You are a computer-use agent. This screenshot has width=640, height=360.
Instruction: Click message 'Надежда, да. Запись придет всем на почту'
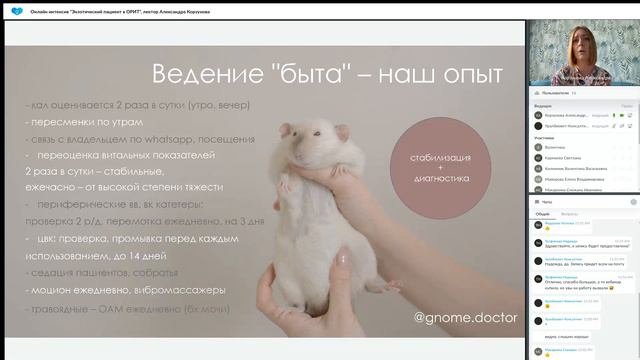pyautogui.click(x=584, y=264)
